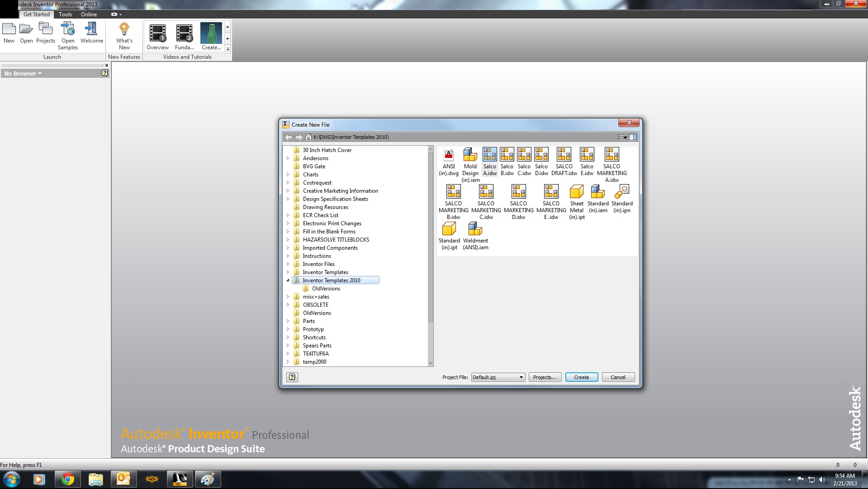868x489 pixels.
Task: Select the Salco E.idw template
Action: (x=587, y=162)
